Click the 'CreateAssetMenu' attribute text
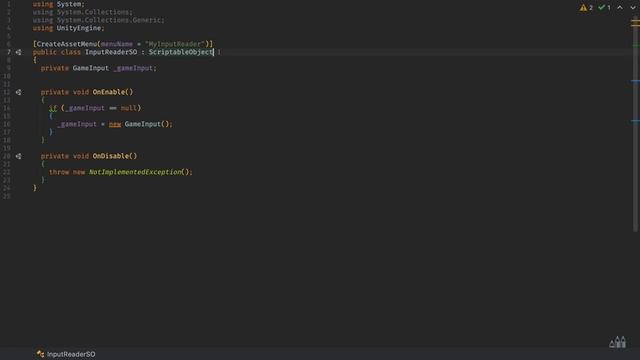 click(67, 44)
